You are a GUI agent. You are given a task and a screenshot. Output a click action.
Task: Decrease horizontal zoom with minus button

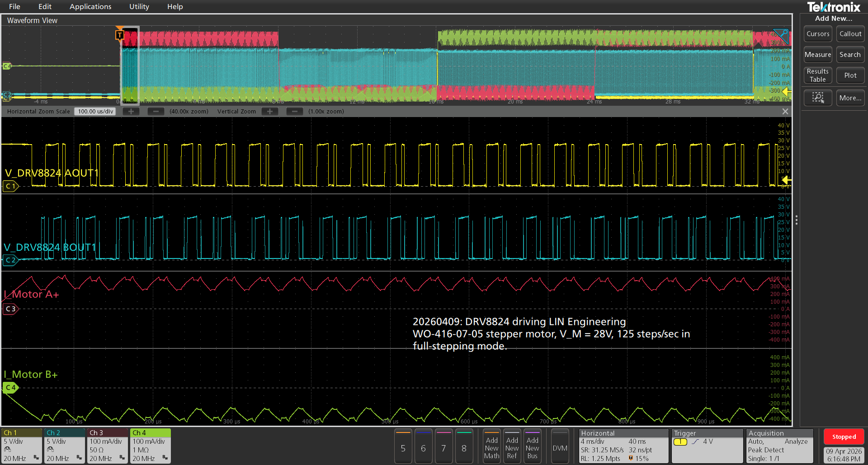point(156,112)
